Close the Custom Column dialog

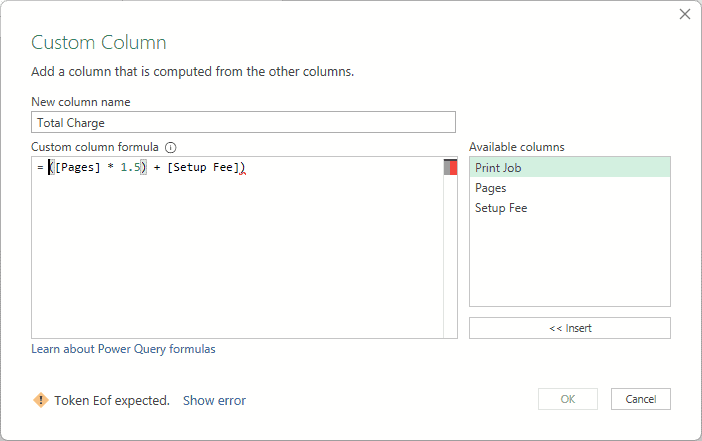coord(685,14)
